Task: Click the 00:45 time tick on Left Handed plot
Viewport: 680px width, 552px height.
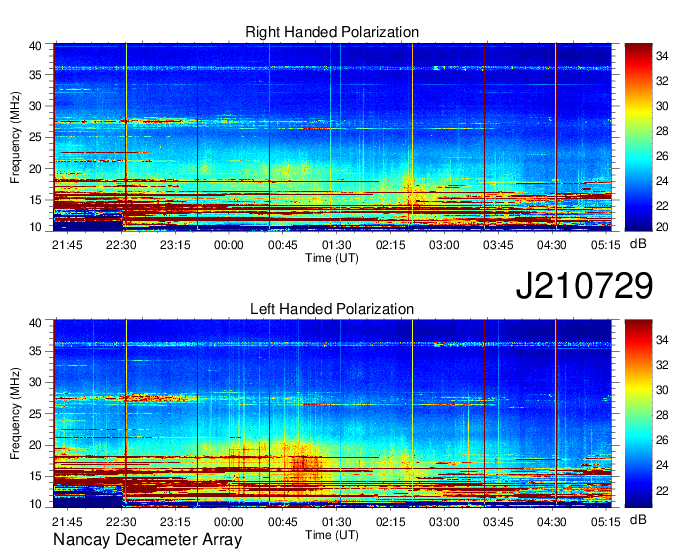Action: tap(283, 522)
